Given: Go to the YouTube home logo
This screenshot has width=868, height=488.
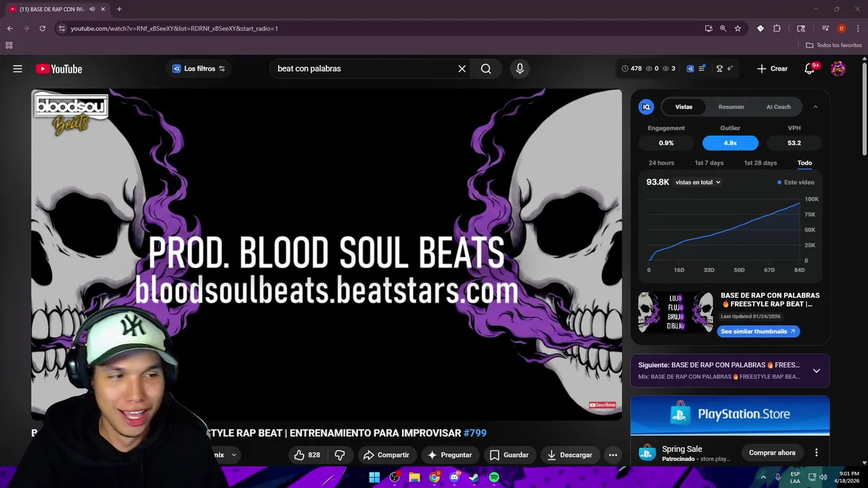Looking at the screenshot, I should (x=59, y=68).
